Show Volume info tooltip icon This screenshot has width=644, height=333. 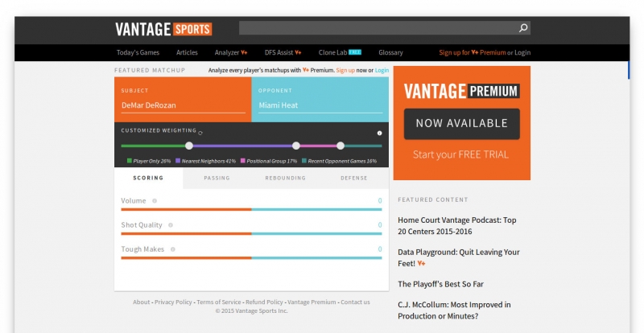click(155, 201)
